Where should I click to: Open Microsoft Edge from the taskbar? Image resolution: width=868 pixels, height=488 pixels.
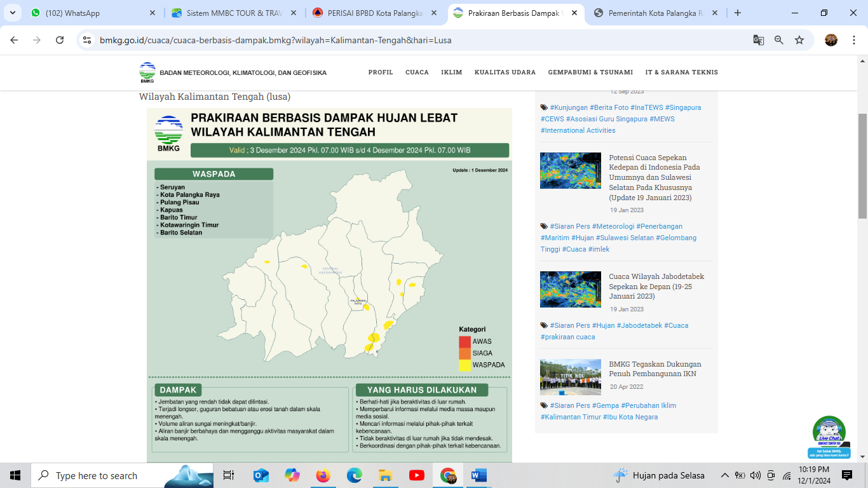tap(355, 475)
